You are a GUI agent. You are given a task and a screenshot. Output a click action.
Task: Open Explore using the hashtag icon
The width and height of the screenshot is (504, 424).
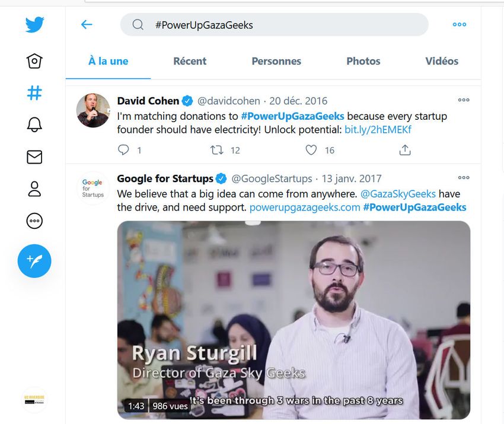pos(34,93)
